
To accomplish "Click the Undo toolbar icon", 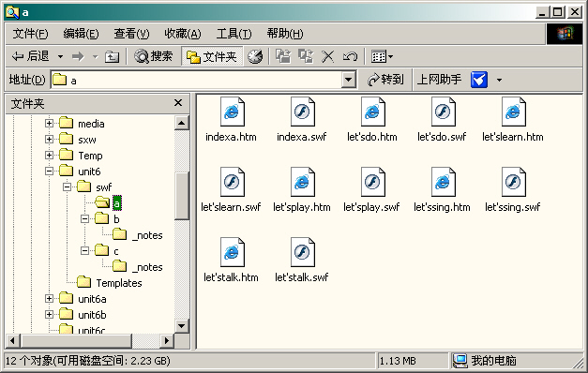I will [x=350, y=56].
